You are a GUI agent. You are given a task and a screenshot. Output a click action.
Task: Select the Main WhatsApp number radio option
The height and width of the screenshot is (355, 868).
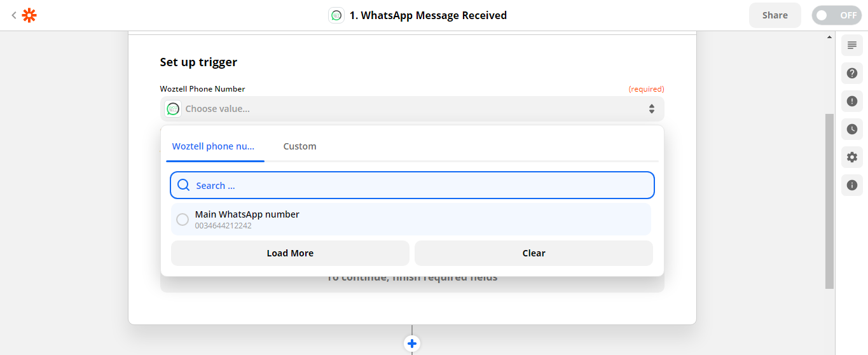[x=183, y=219]
